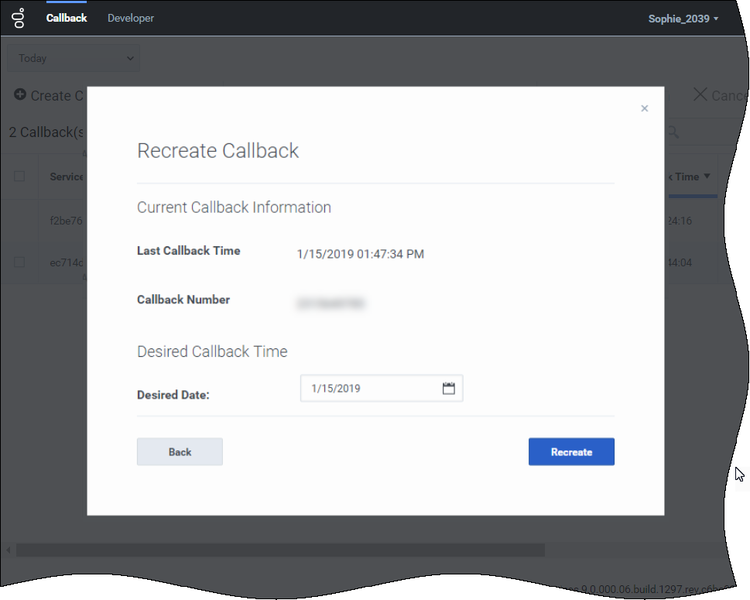Click the Genesys logo icon
The height and width of the screenshot is (600, 750).
pos(18,18)
